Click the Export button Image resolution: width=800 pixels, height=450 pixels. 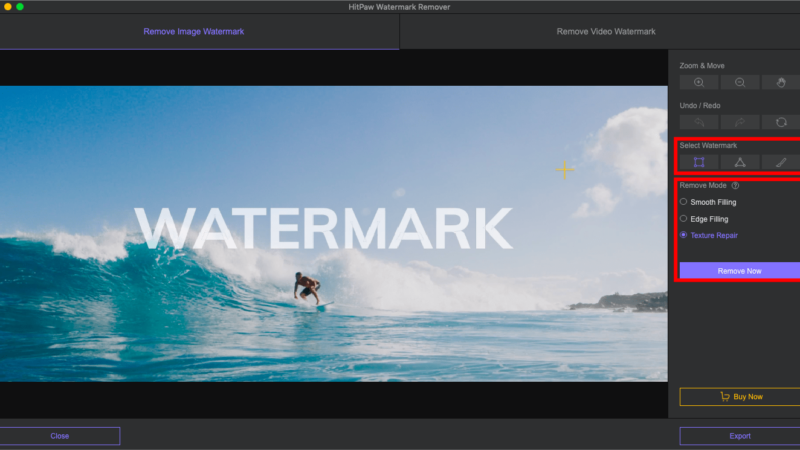[x=740, y=436]
